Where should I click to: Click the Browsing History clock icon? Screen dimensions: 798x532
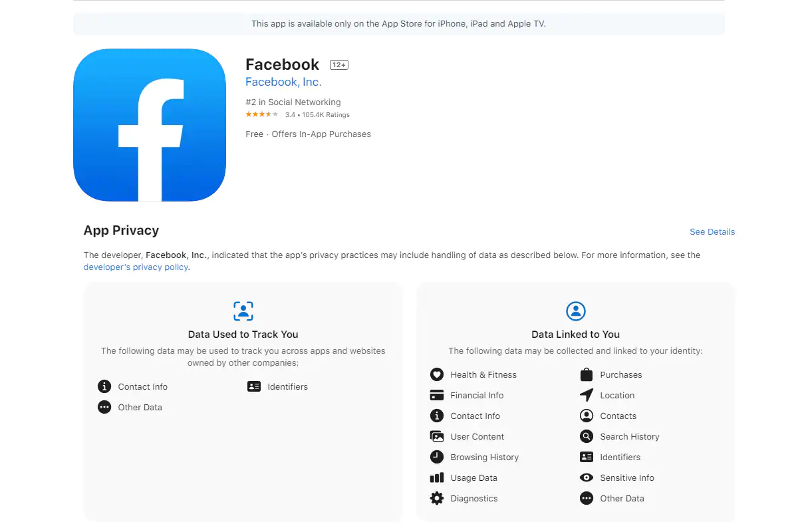click(x=437, y=457)
